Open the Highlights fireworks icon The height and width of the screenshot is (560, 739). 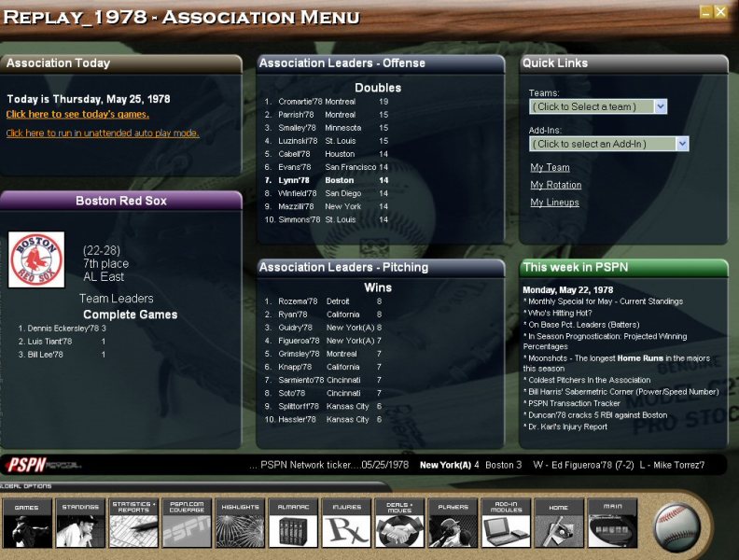(x=241, y=524)
